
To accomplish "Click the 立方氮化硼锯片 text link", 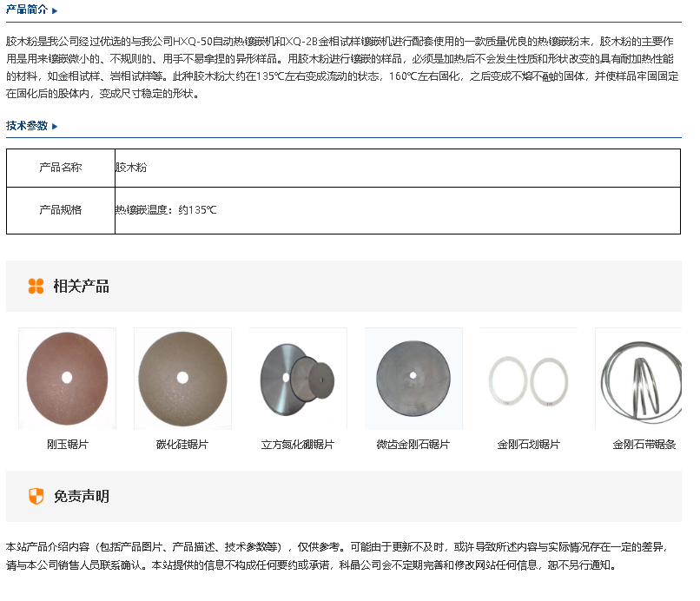I will click(298, 445).
